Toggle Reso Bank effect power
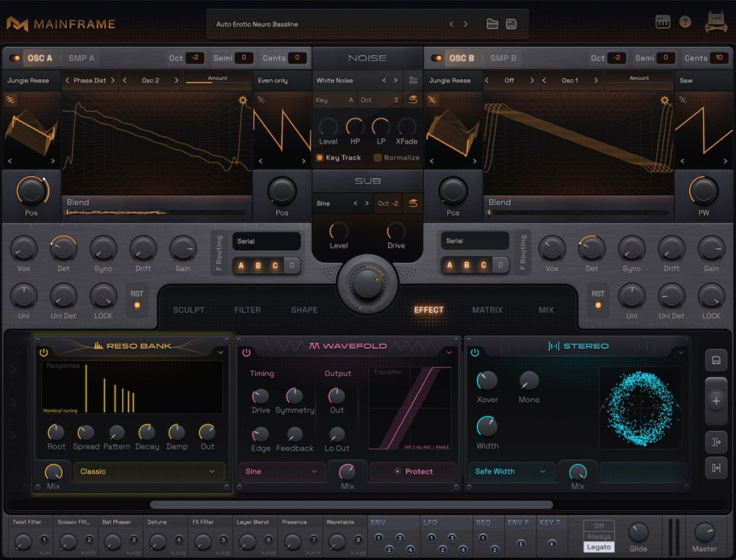The width and height of the screenshot is (736, 560). tap(44, 352)
